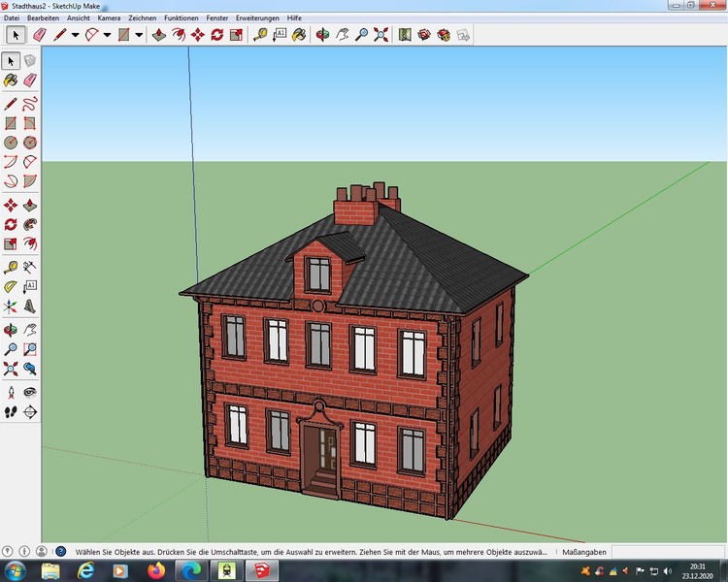This screenshot has height=582, width=728.
Task: Expand the shape tool dropdown arrow
Action: (x=139, y=35)
